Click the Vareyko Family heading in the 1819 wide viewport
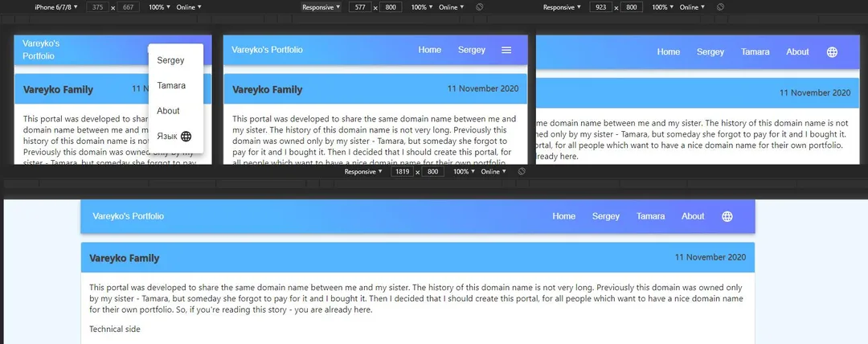Image resolution: width=868 pixels, height=344 pixels. (125, 258)
